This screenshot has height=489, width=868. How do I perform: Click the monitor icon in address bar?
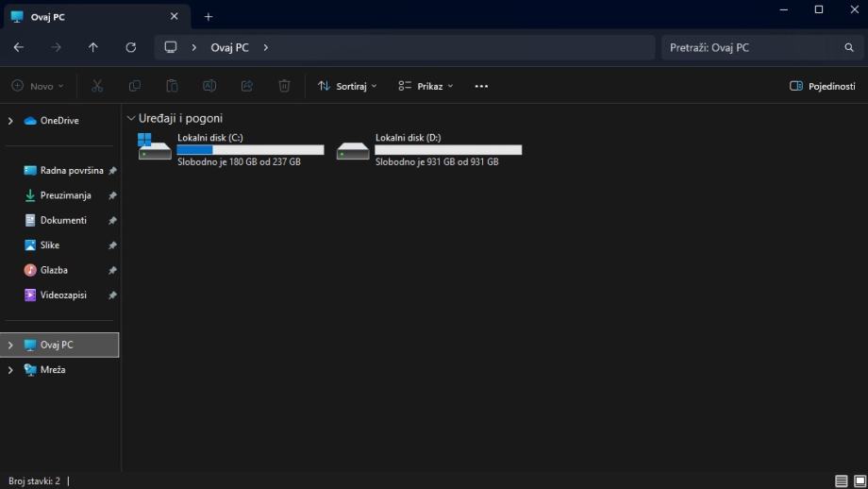point(171,47)
